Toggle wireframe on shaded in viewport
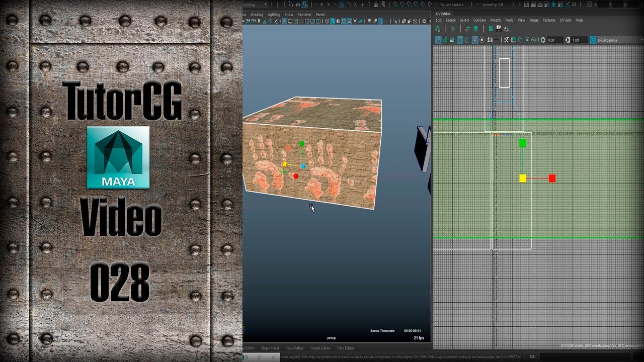The image size is (644, 362). (344, 22)
